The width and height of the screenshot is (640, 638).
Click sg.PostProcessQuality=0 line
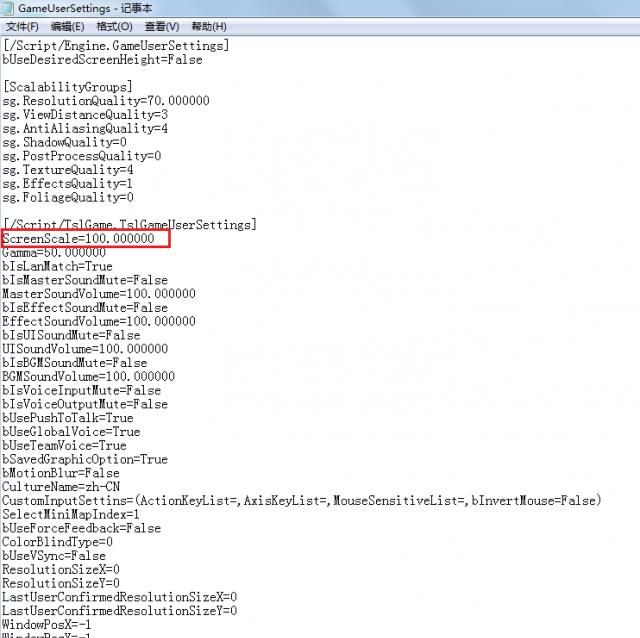coord(82,156)
